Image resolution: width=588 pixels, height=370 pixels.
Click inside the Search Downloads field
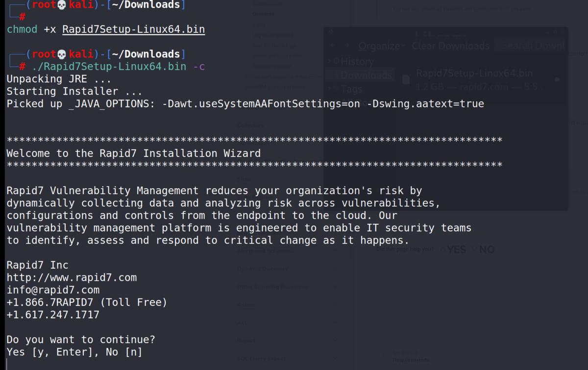(530, 46)
